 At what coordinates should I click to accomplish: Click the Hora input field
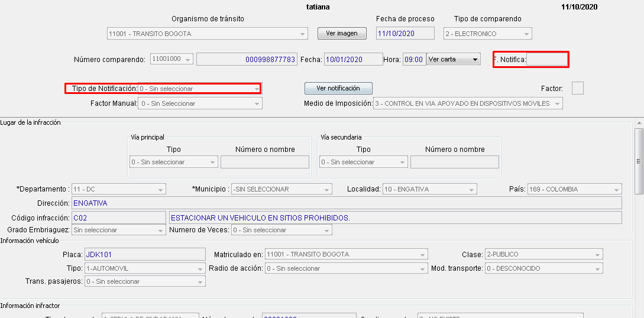[413, 59]
